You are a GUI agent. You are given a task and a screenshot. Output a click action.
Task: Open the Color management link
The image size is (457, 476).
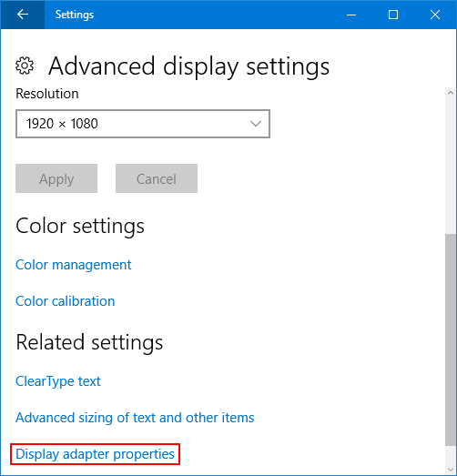click(74, 265)
